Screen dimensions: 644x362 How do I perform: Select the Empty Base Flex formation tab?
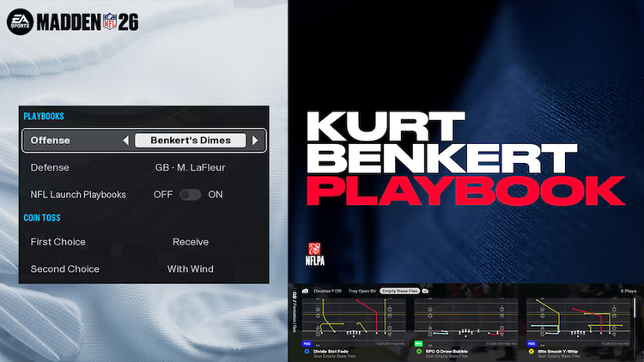click(399, 291)
